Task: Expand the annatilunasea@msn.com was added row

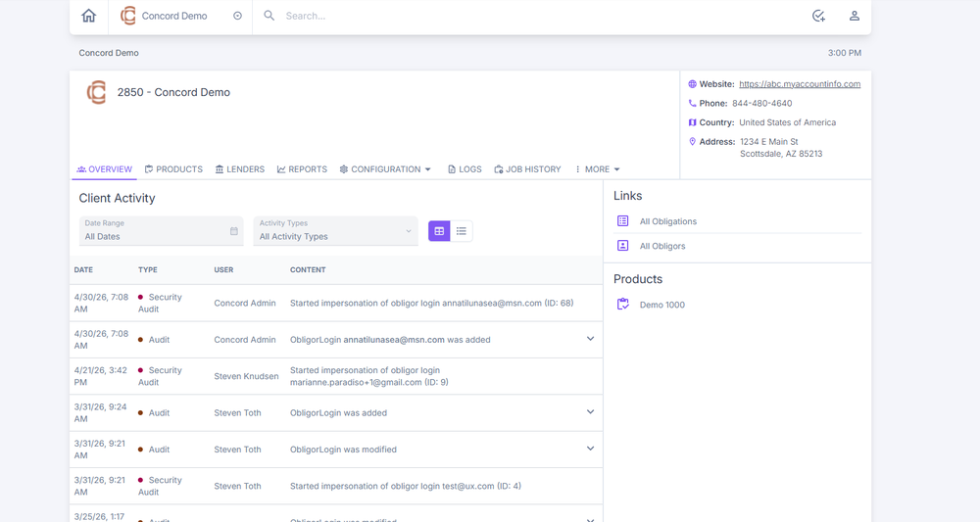Action: coord(590,339)
